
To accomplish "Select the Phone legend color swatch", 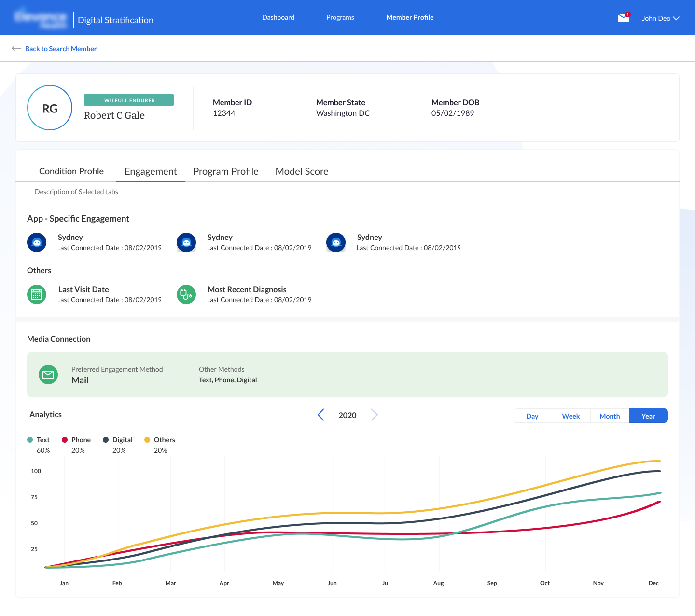I will click(65, 440).
